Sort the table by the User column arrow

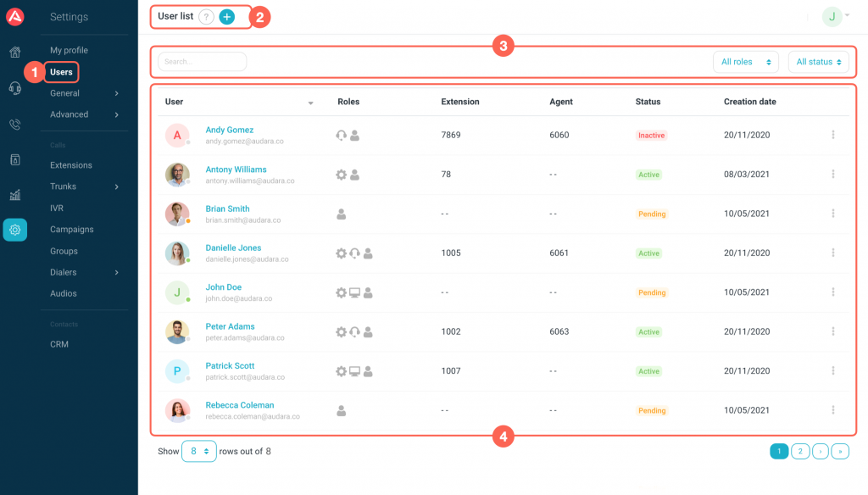pos(310,103)
